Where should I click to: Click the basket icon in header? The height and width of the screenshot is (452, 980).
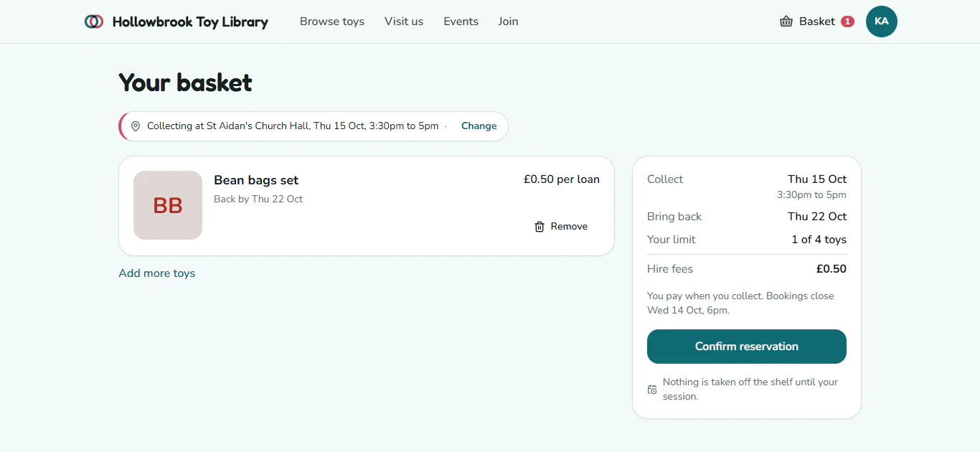click(786, 22)
